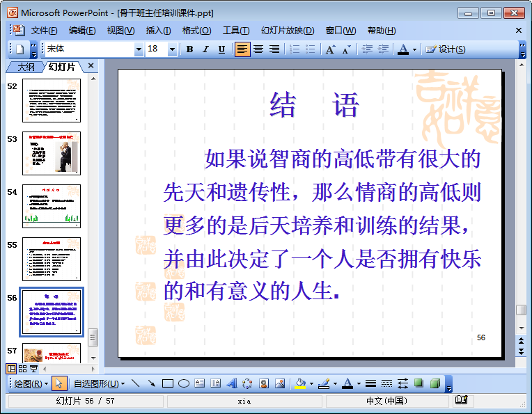
Task: Click the 设计 design button
Action: 446,49
